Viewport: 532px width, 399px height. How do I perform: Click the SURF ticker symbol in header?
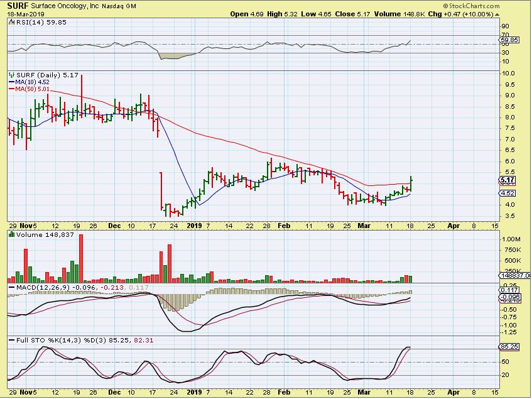[18, 6]
